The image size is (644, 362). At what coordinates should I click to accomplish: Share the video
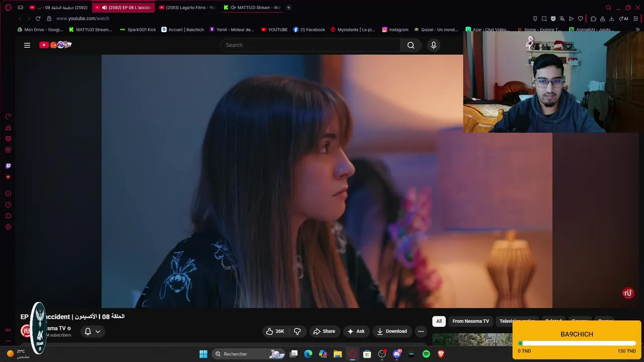(x=324, y=331)
